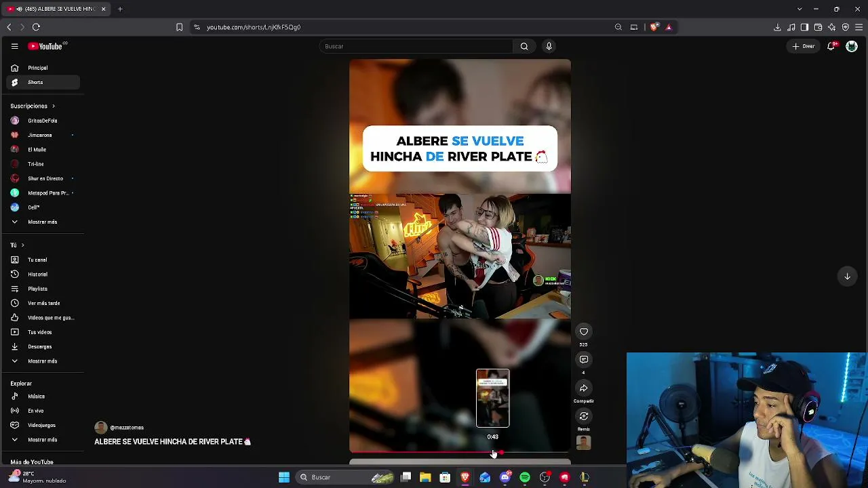The height and width of the screenshot is (488, 868).
Task: Mute the tab via its speaker icon
Action: click(x=19, y=9)
